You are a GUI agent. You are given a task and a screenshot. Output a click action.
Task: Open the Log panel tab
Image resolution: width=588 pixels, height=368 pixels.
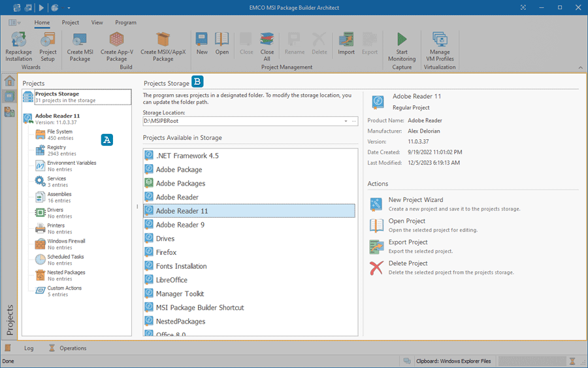pyautogui.click(x=29, y=348)
